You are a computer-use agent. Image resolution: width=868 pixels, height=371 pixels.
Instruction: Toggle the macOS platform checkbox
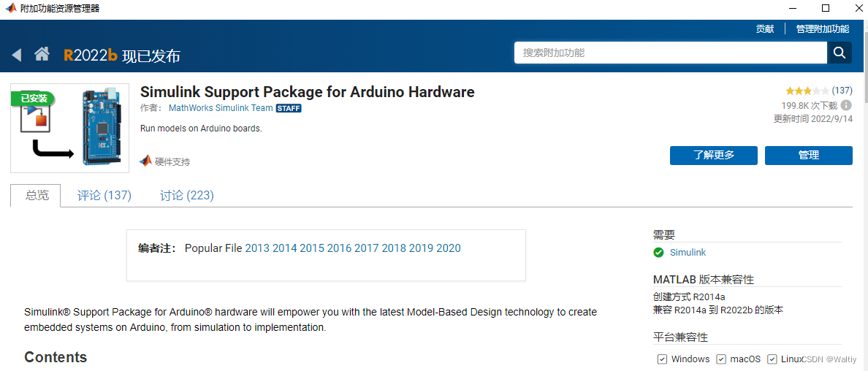(721, 359)
